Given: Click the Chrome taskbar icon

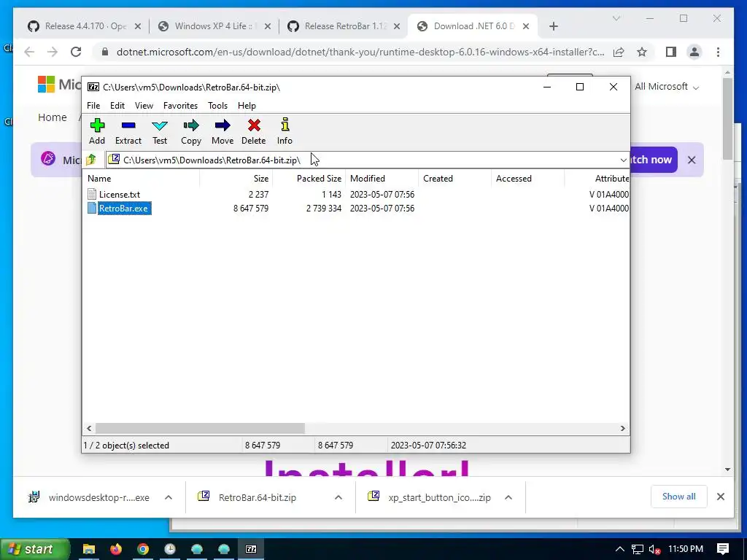Looking at the screenshot, I should coord(142,549).
